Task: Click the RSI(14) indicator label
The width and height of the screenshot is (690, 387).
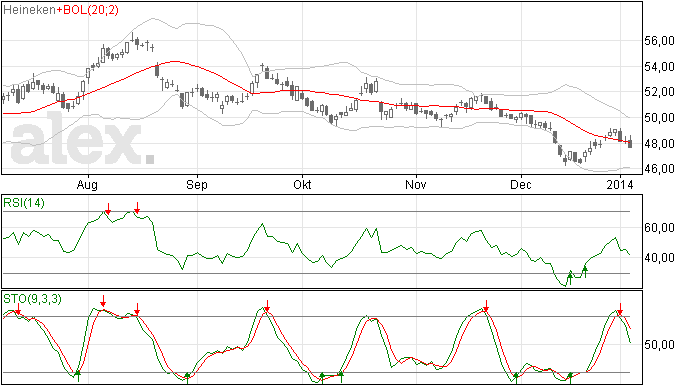Action: pyautogui.click(x=24, y=203)
